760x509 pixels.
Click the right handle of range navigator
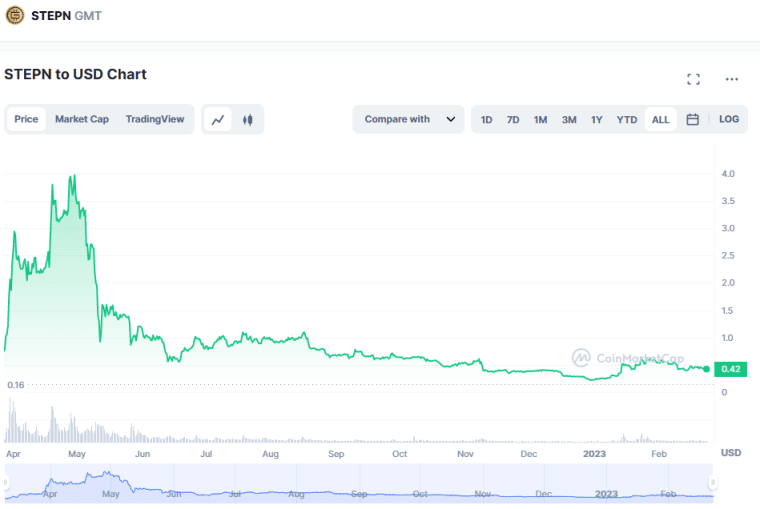pyautogui.click(x=713, y=482)
